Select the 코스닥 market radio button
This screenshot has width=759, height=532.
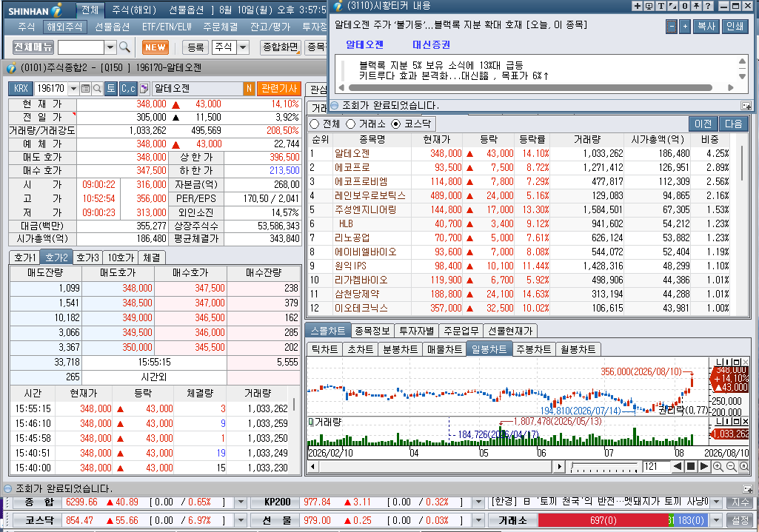point(396,124)
